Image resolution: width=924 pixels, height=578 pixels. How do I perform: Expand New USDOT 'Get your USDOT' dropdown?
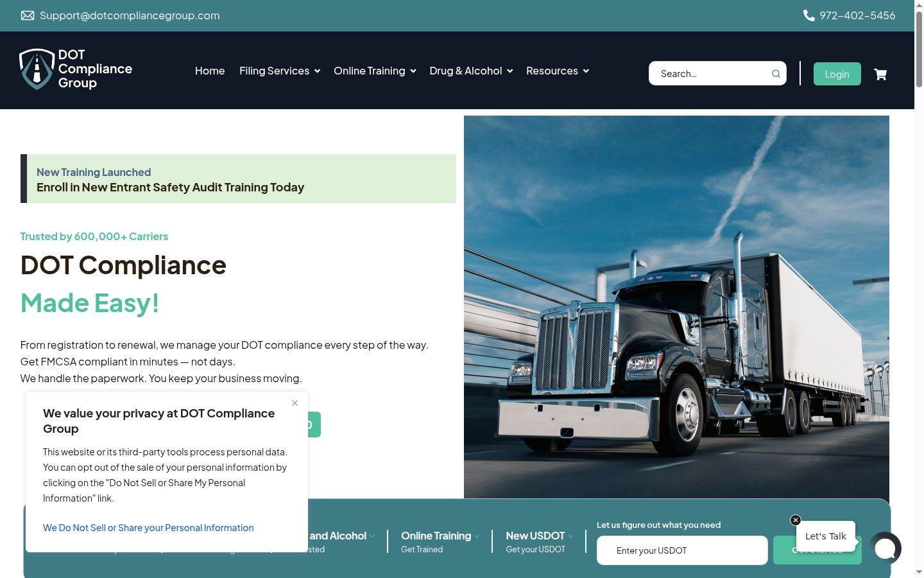coord(540,541)
